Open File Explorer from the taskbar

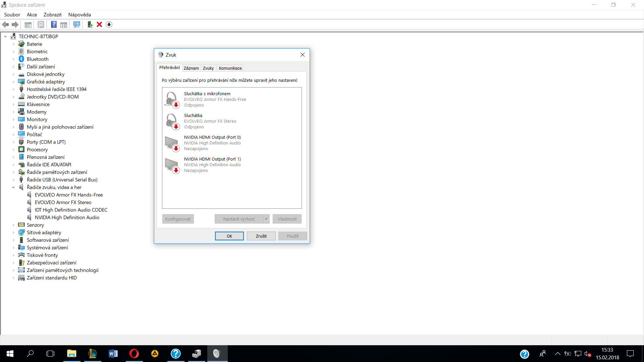(x=72, y=354)
